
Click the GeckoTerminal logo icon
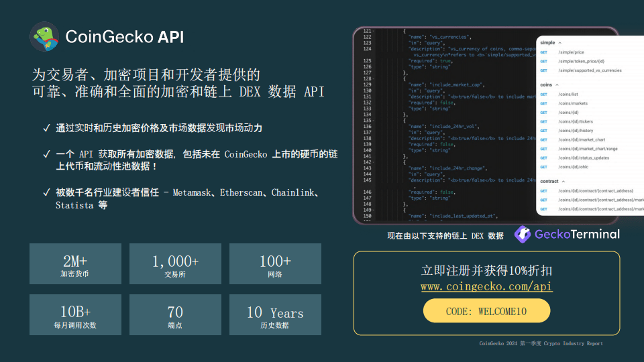click(x=523, y=235)
